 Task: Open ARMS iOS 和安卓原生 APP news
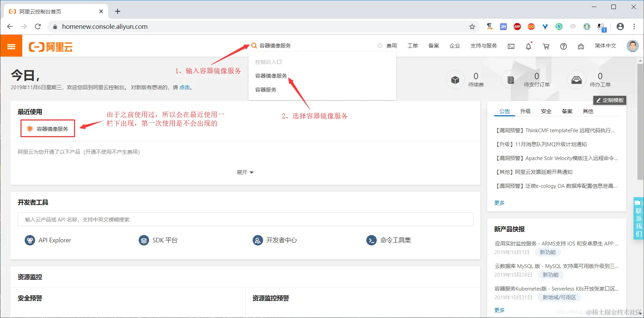click(x=556, y=244)
